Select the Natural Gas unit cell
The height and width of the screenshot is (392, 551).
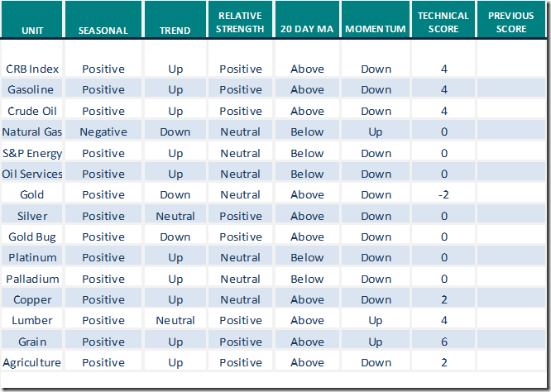click(32, 131)
